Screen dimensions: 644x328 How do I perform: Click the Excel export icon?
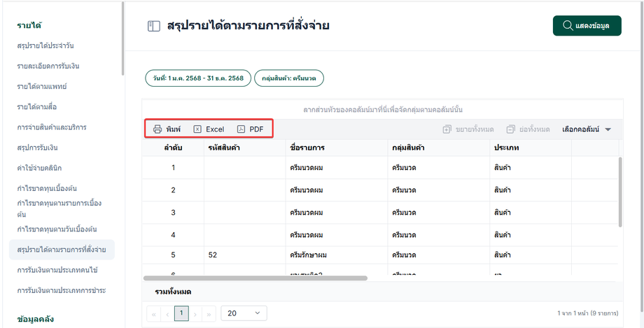pos(197,129)
